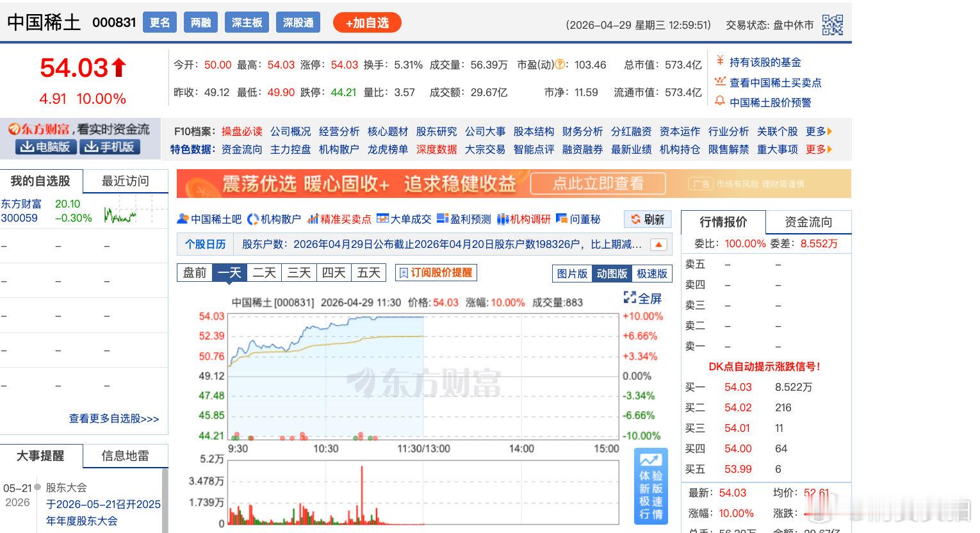980x533 pixels.
Task: Switch to 我的自选股 tab
Action: tap(41, 181)
